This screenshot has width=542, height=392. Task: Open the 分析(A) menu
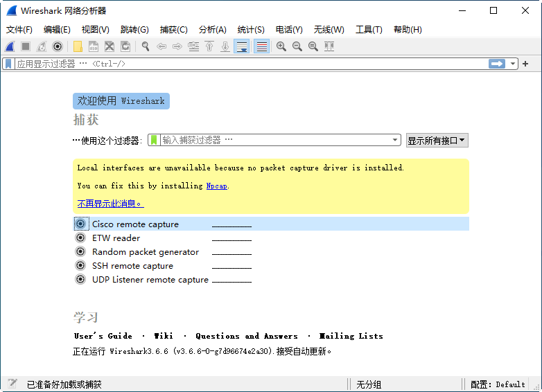pos(212,30)
